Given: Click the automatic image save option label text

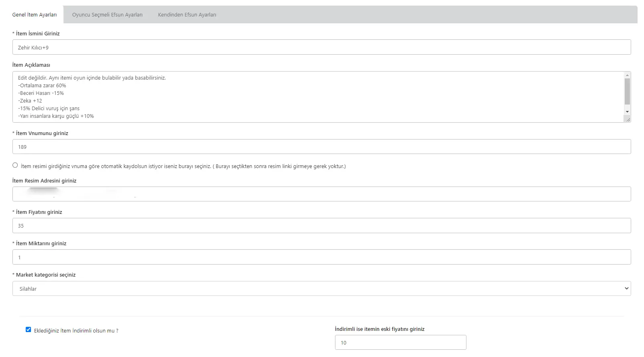Looking at the screenshot, I should (183, 166).
